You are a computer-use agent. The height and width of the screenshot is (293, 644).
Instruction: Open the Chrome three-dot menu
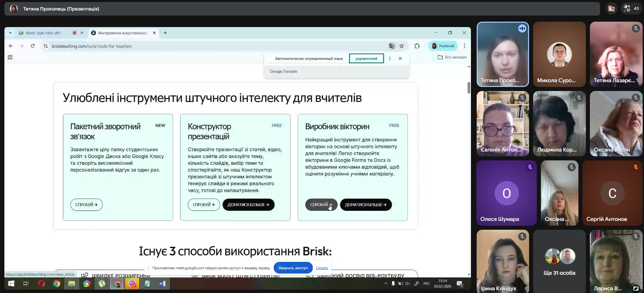click(x=464, y=46)
